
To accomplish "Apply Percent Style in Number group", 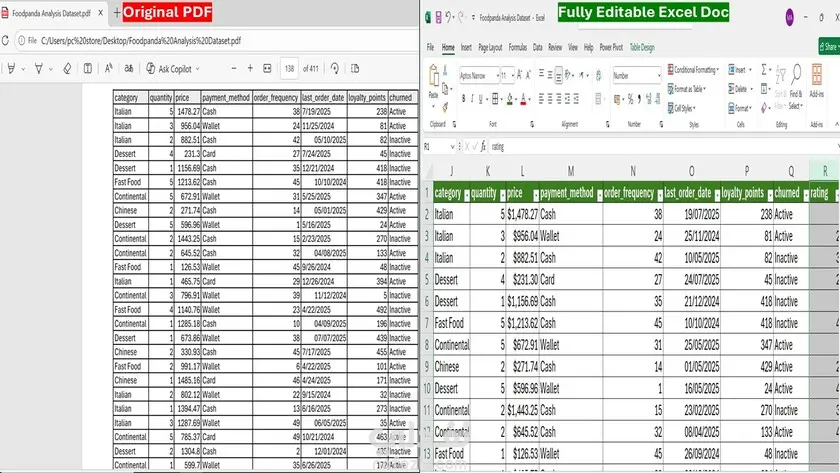I will 631,99.
